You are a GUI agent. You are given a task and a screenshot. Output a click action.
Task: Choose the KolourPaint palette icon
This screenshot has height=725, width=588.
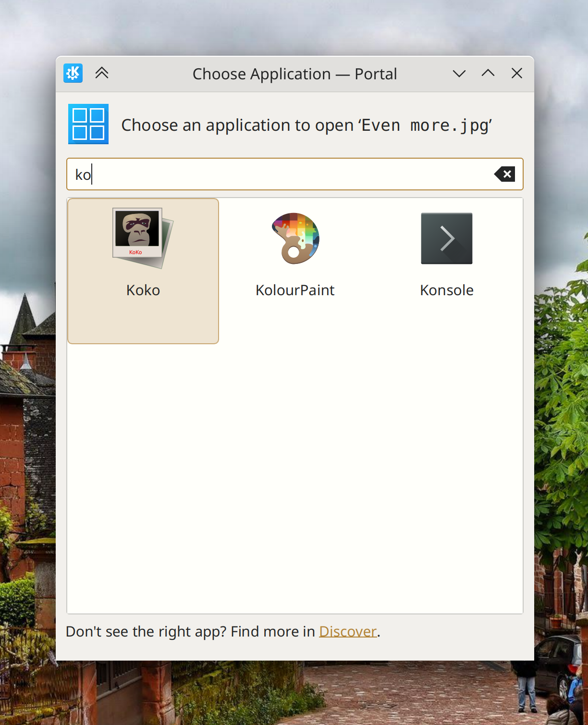click(x=295, y=238)
